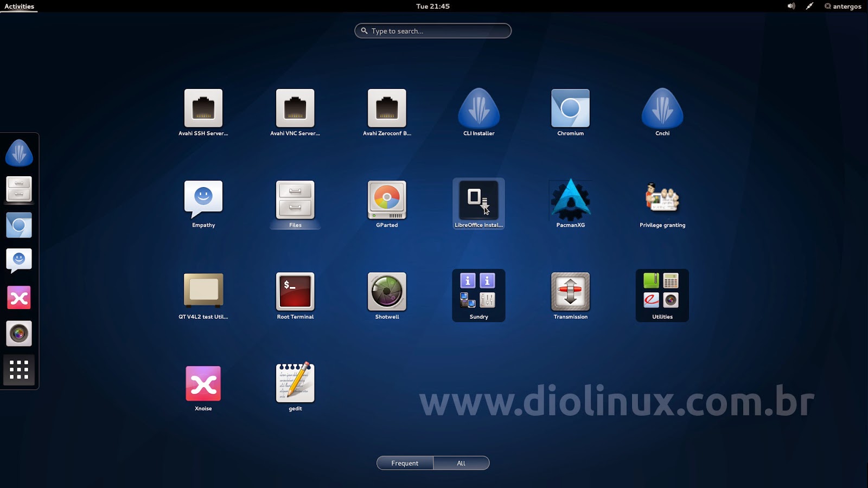Screen dimensions: 868x488
Task: Click the Cnchi icon in the dash
Action: (19, 153)
